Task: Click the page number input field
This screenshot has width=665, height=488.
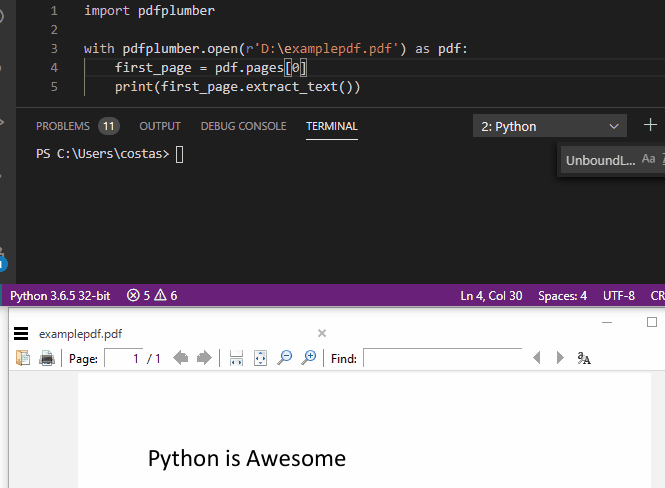Action: (124, 358)
